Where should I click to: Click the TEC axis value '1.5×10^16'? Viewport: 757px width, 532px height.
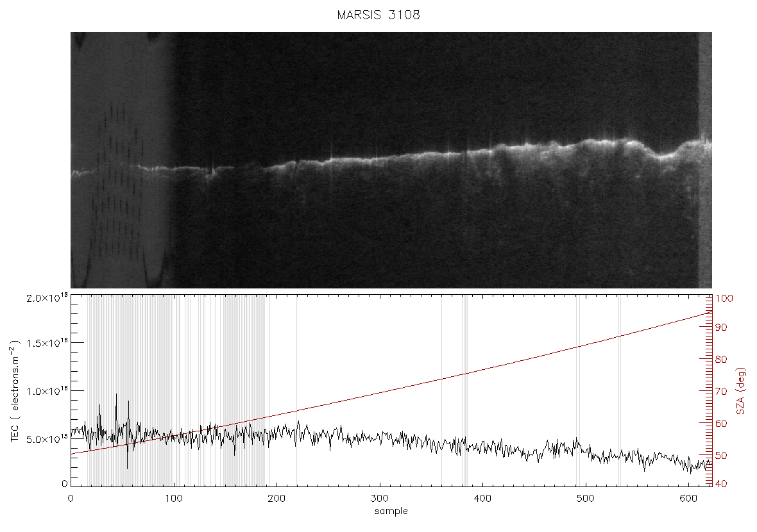pyautogui.click(x=47, y=343)
